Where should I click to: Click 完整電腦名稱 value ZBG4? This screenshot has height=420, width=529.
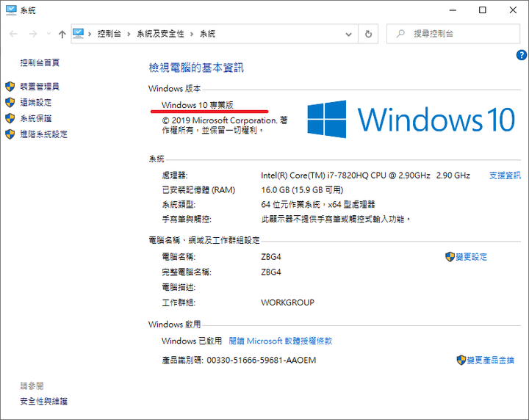(271, 272)
